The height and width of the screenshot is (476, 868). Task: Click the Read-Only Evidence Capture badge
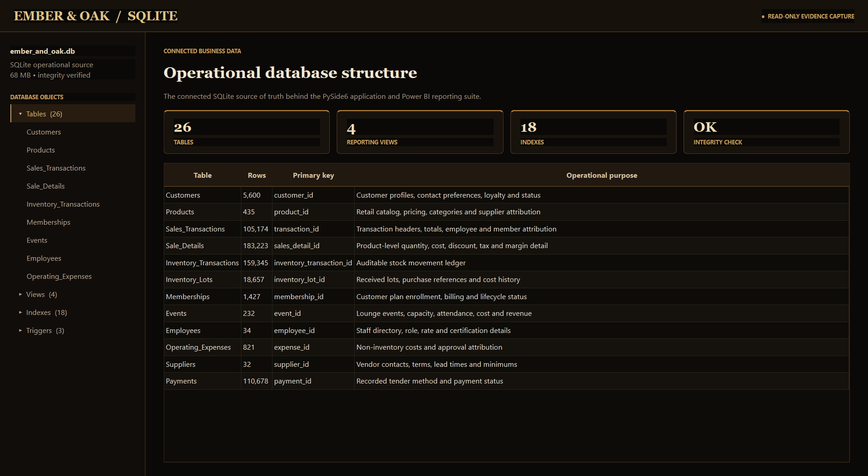tap(808, 16)
